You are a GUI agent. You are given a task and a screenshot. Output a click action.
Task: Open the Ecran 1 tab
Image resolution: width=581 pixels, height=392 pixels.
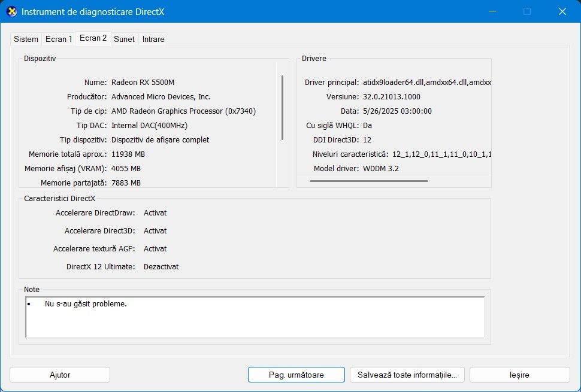[x=59, y=39]
